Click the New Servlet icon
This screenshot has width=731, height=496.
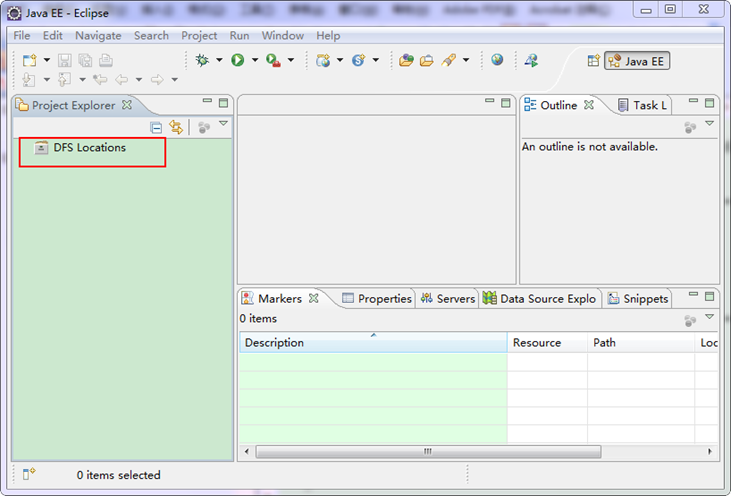359,60
